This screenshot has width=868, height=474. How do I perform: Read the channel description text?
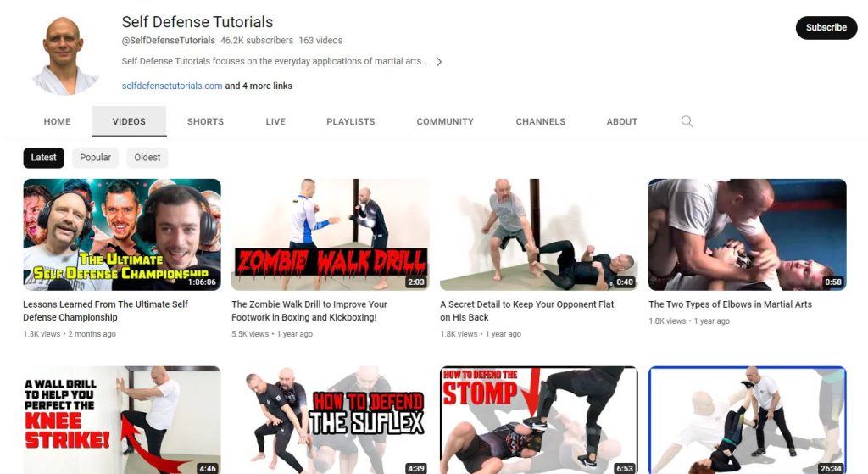(x=275, y=61)
